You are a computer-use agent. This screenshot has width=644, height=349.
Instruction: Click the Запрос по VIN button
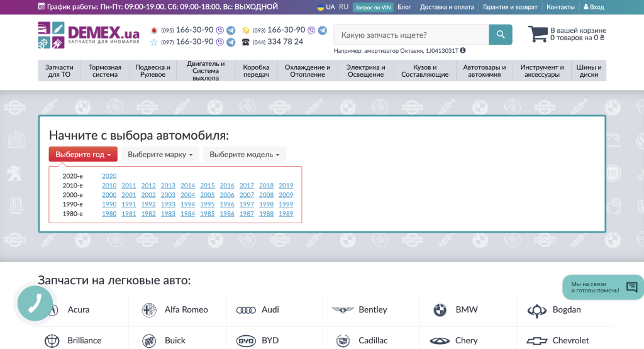(373, 8)
